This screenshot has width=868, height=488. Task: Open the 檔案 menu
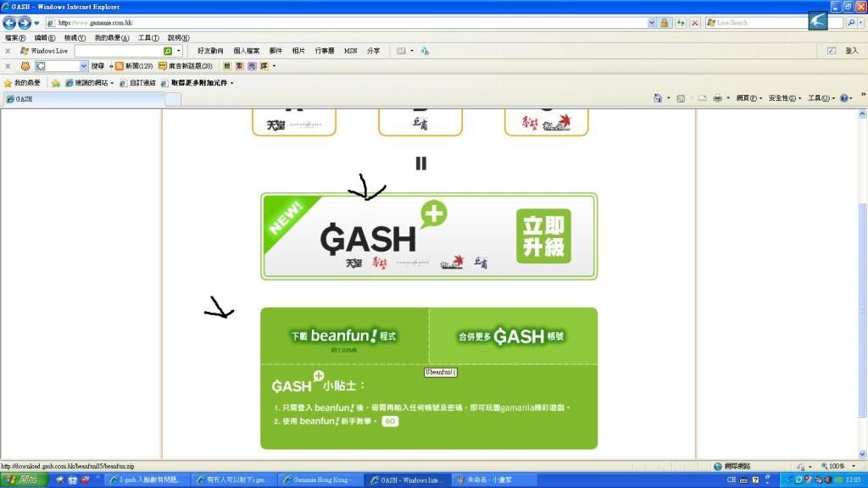pyautogui.click(x=15, y=38)
